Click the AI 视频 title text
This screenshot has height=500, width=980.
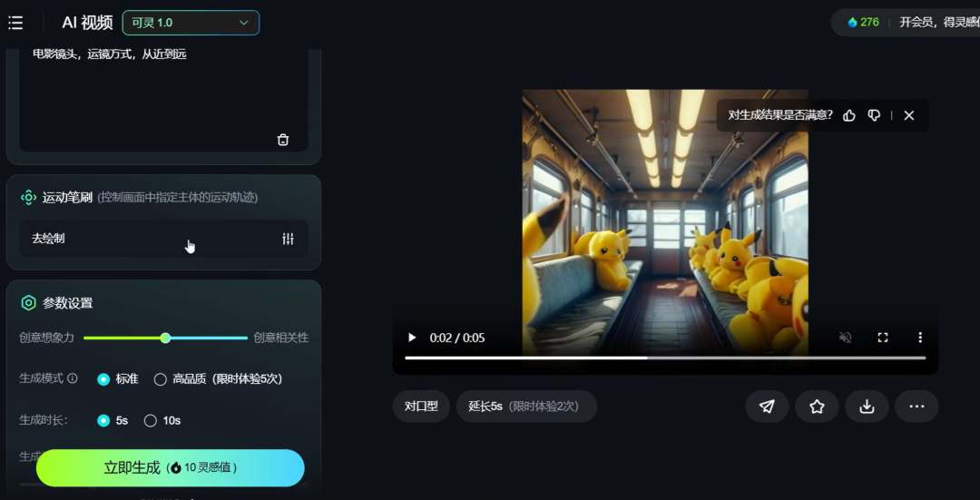[x=87, y=23]
